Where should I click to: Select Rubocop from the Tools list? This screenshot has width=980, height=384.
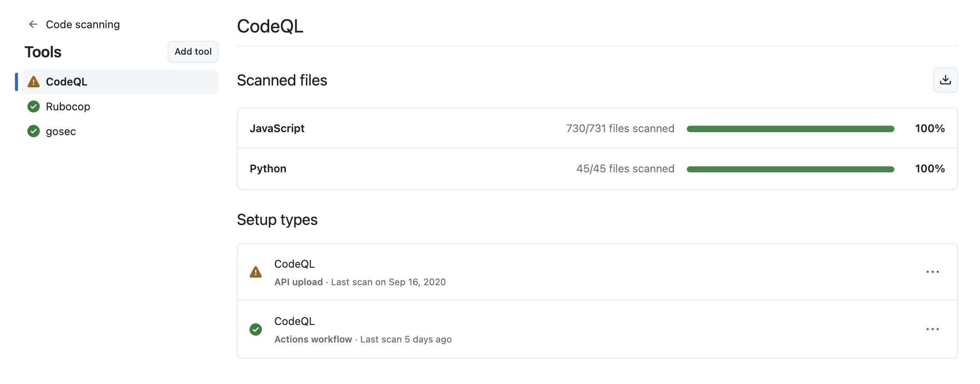(x=68, y=106)
